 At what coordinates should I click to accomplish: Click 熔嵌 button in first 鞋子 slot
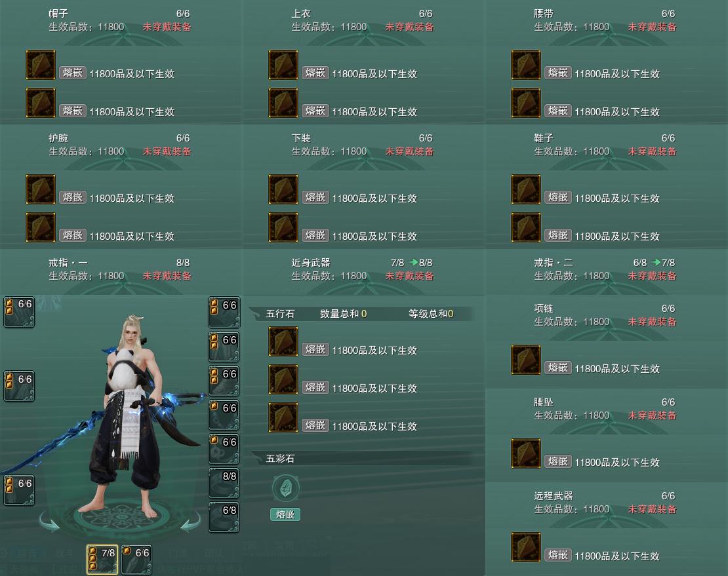557,197
